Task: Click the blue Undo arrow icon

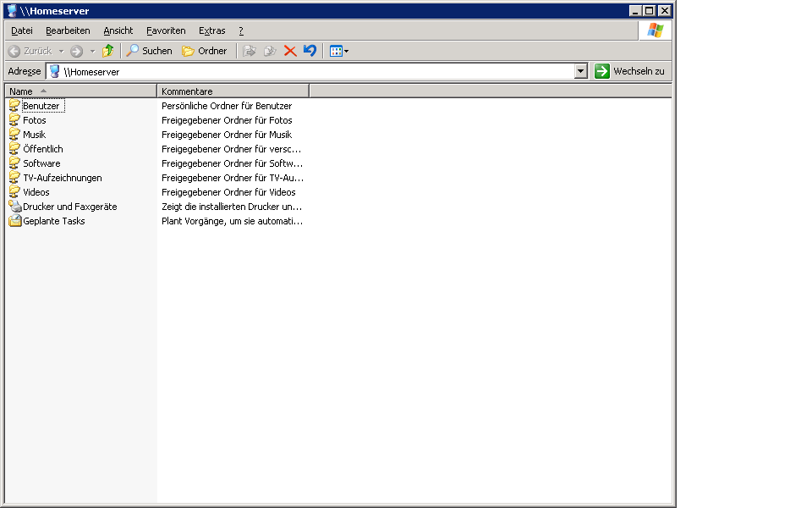Action: pos(310,51)
